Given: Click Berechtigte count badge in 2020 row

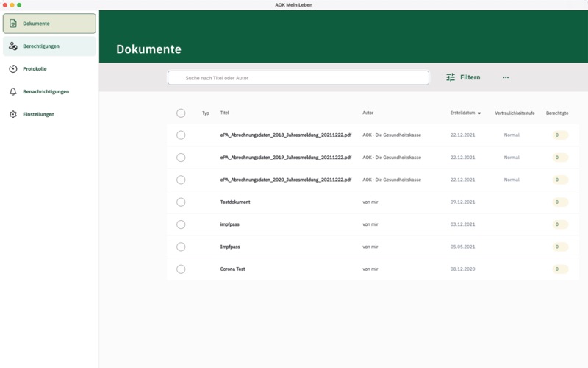Looking at the screenshot, I should tap(560, 180).
